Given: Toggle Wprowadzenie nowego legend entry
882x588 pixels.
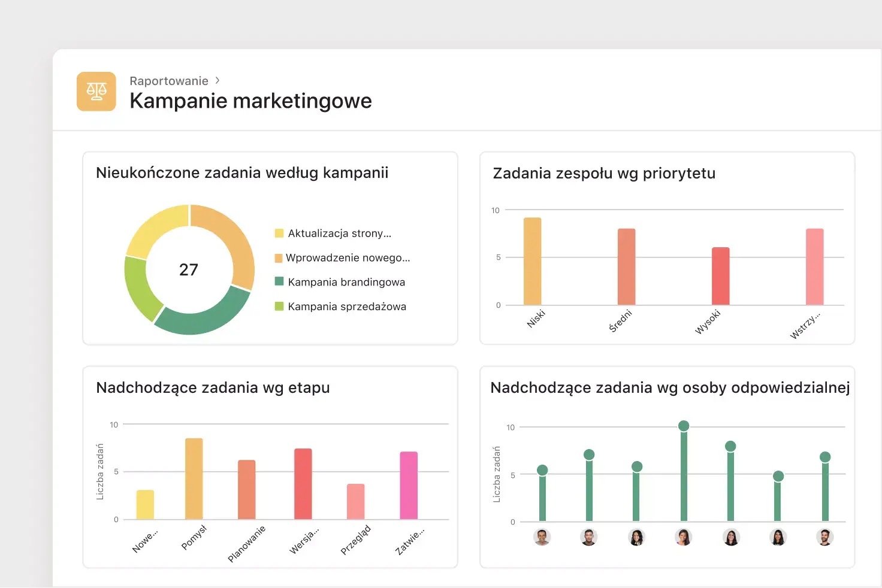Looking at the screenshot, I should click(x=348, y=258).
